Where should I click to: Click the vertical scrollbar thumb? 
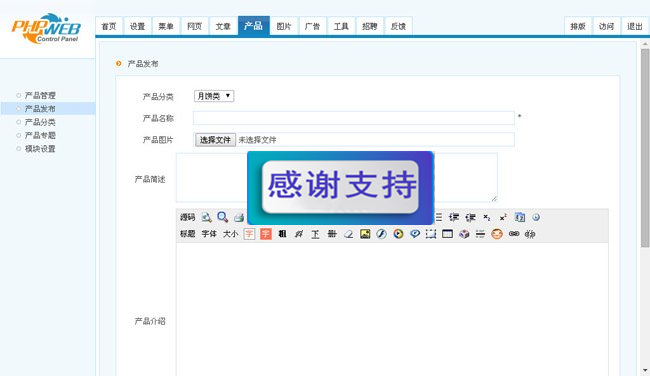pyautogui.click(x=645, y=148)
